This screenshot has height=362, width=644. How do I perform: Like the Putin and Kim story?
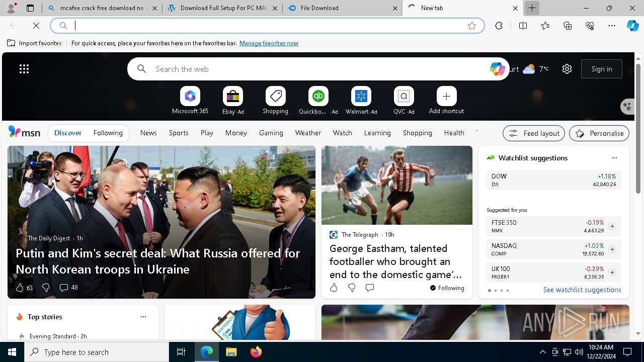(20, 288)
